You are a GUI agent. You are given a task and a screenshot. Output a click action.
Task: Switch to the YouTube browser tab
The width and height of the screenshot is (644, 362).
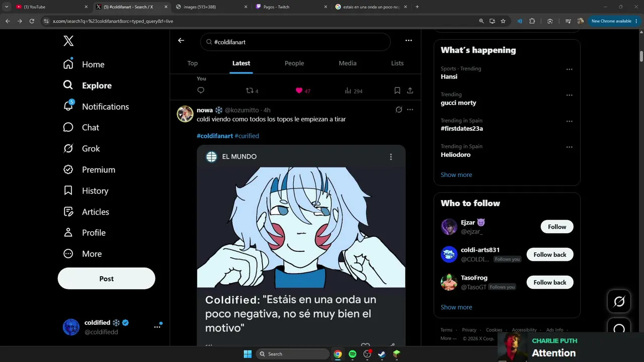pos(51,7)
